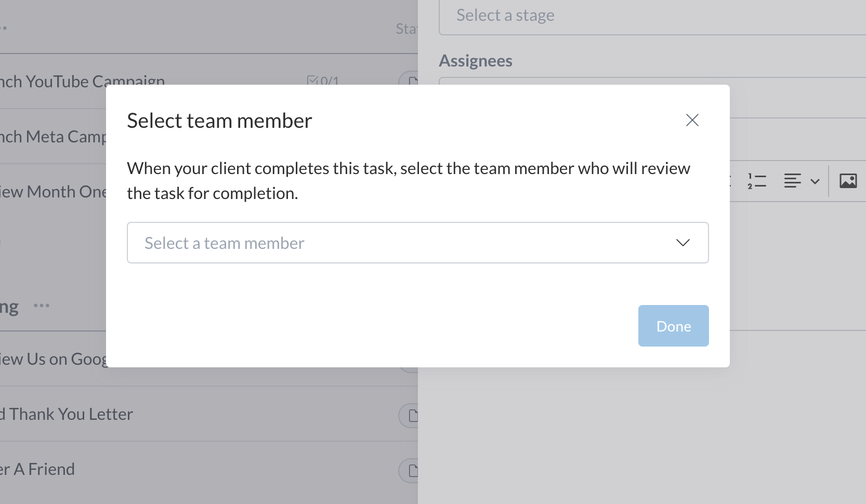
Task: Click the chevron arrow in team member field
Action: [683, 243]
